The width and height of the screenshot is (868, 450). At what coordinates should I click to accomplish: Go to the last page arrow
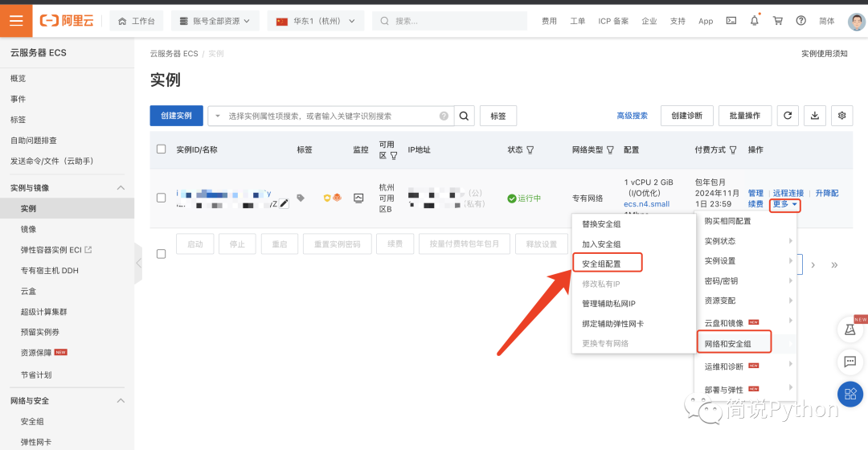pos(834,265)
